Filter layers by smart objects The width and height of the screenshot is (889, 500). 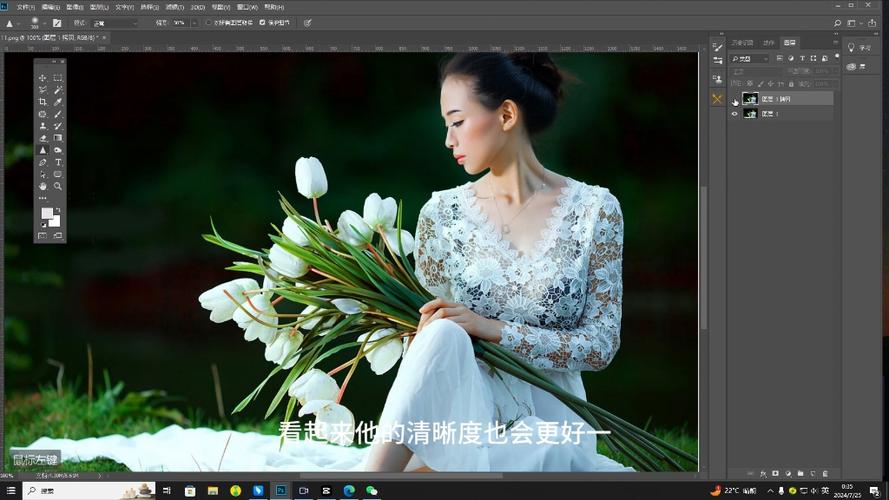825,58
